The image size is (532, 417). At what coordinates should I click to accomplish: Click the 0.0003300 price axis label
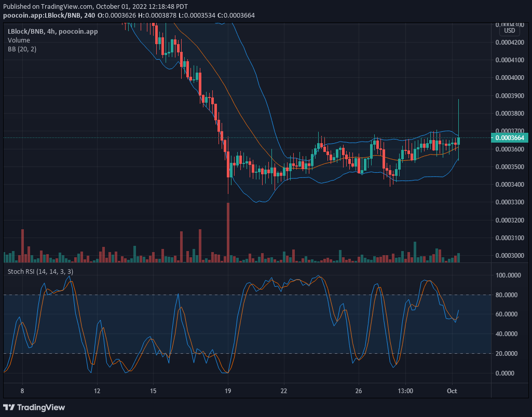coord(510,202)
